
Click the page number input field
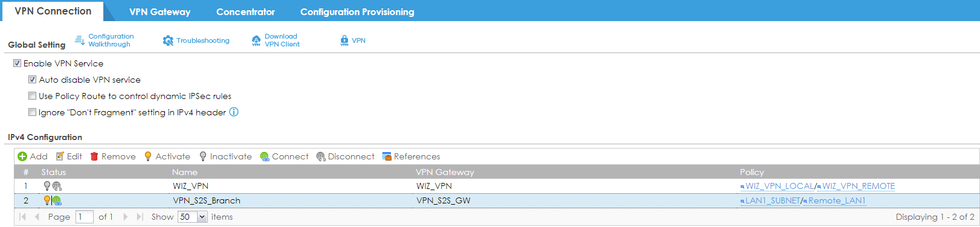pos(85,217)
